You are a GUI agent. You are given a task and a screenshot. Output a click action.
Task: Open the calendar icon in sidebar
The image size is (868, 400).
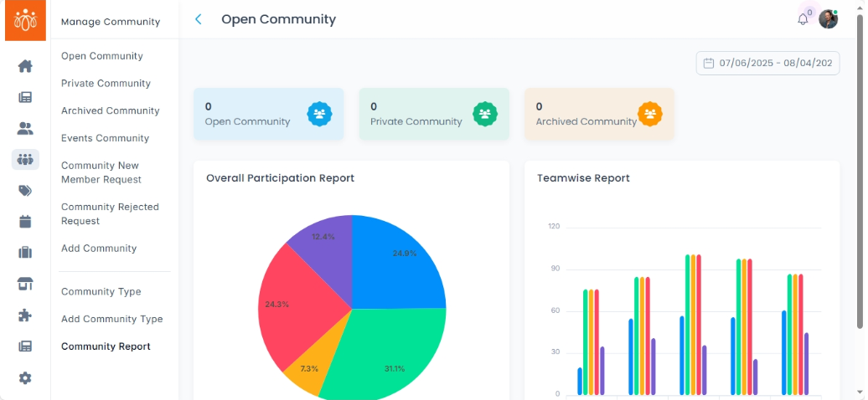tap(25, 222)
